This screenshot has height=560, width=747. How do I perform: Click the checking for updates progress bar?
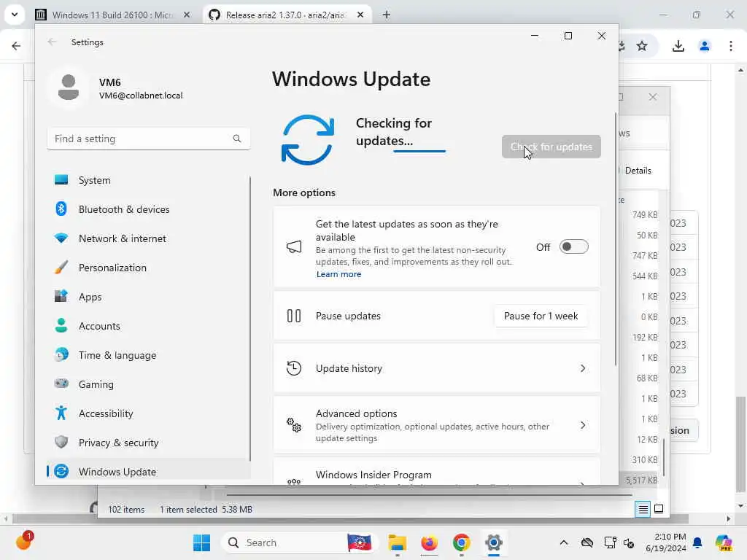(419, 152)
